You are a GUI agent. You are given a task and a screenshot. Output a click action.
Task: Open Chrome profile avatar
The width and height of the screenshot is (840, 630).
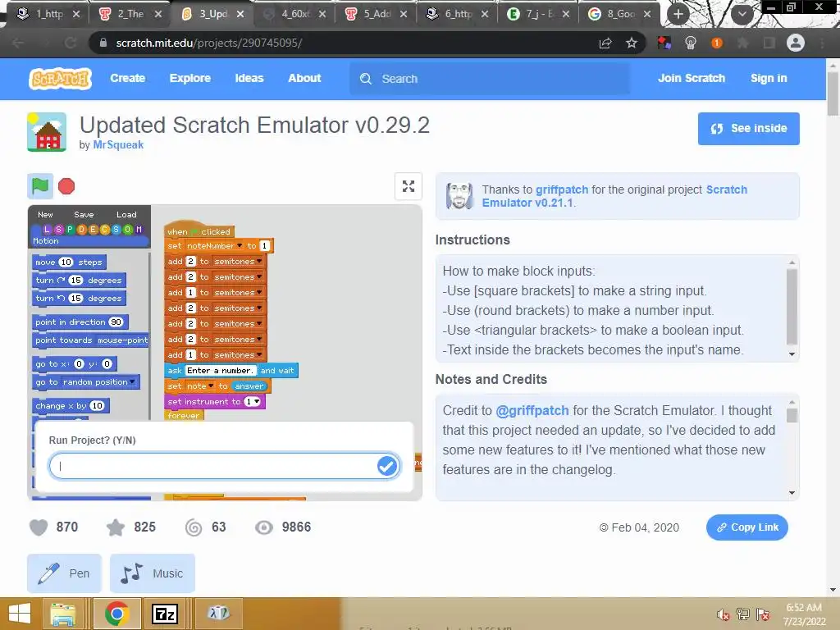[796, 43]
